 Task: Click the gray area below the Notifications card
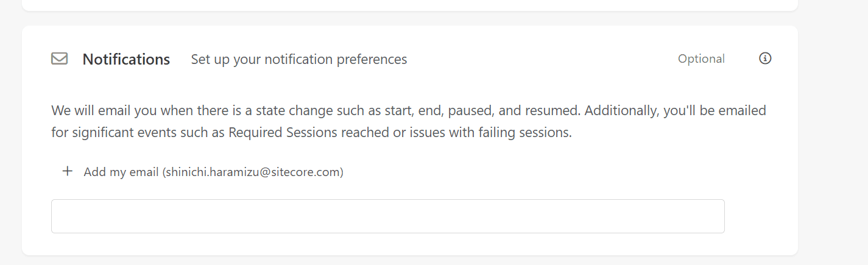coord(409,261)
